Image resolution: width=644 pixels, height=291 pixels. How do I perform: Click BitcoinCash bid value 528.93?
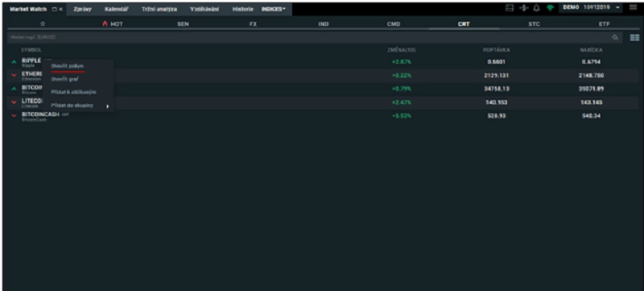pos(496,116)
